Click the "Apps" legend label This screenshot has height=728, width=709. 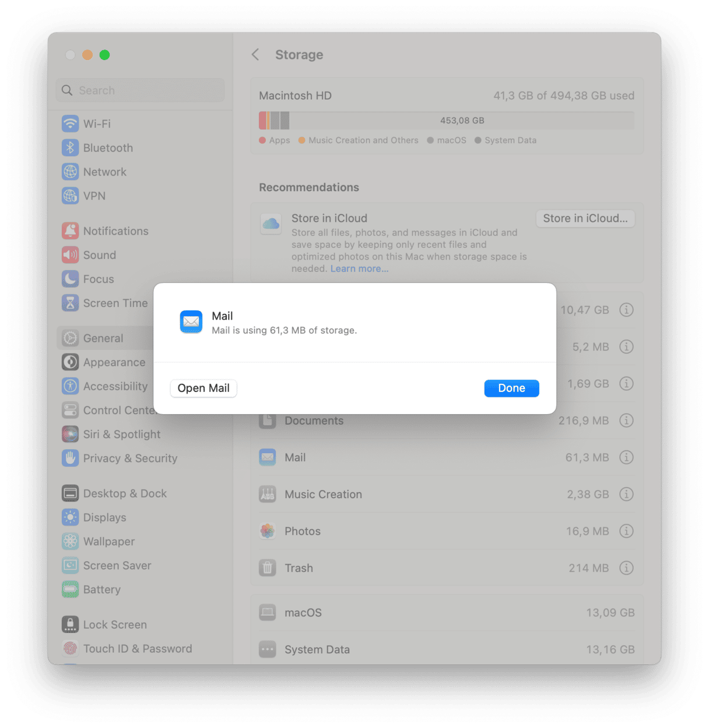280,140
